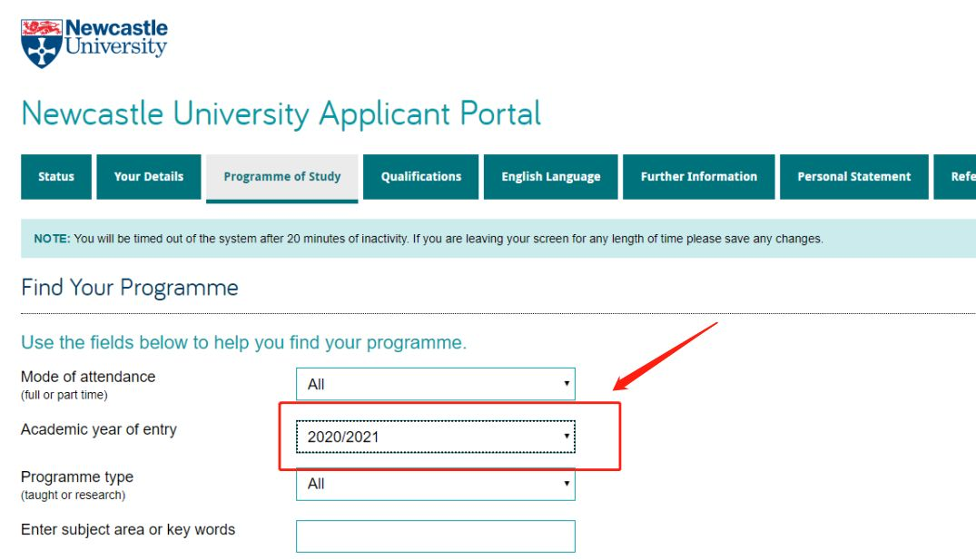
Task: Open the Status tab
Action: coord(56,177)
